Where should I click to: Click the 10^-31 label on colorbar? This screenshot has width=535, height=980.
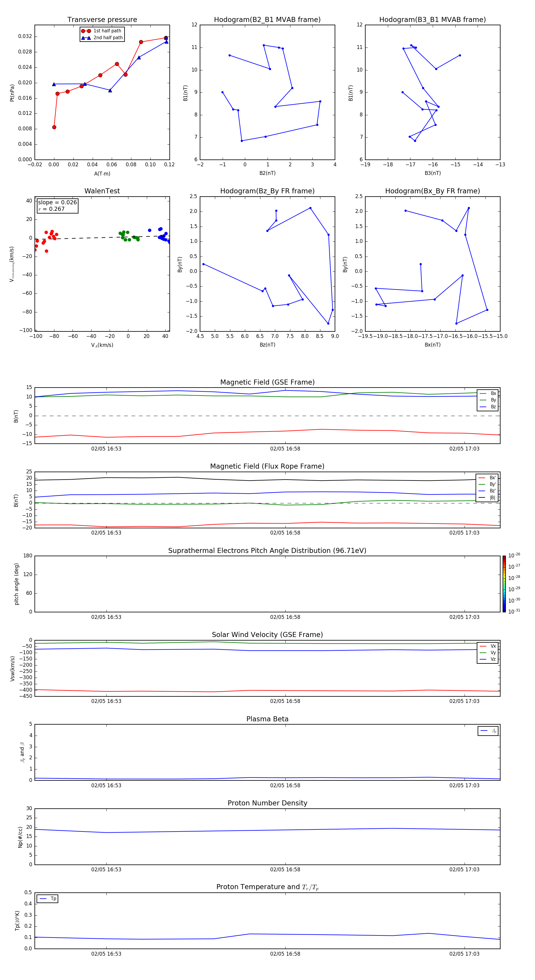[514, 611]
